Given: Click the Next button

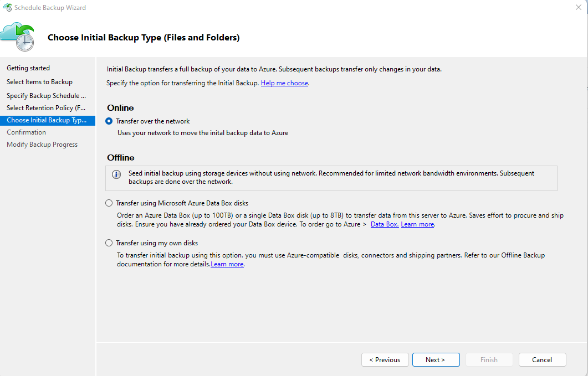Looking at the screenshot, I should pos(436,359).
